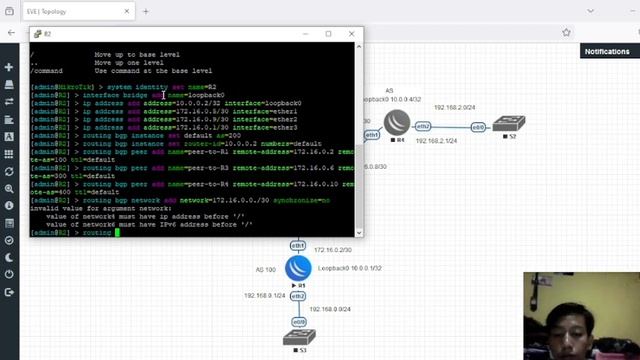
Task: Click e0/0 interface label above S3
Action: tap(299, 322)
